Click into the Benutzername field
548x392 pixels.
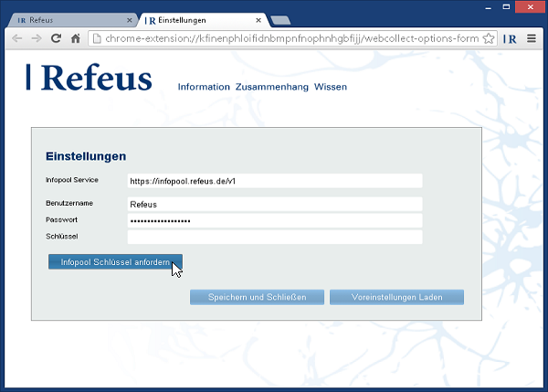pos(274,205)
